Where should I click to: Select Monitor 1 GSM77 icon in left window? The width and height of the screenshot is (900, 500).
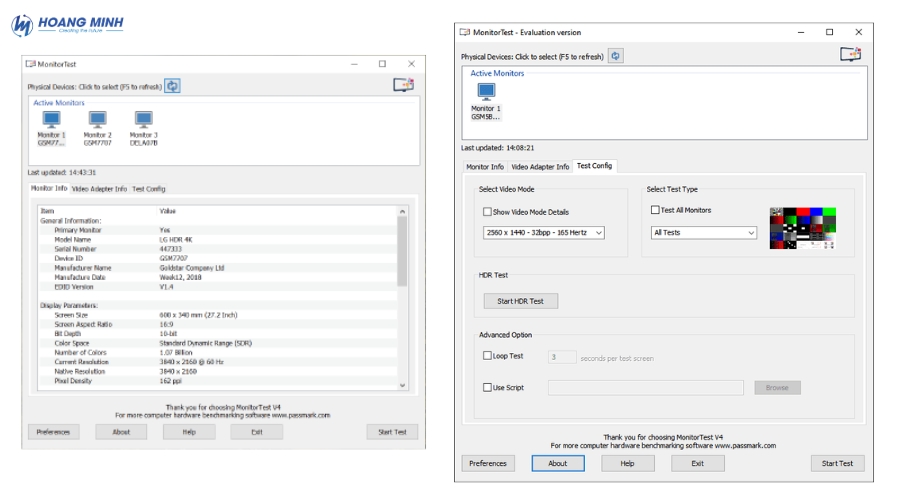tap(52, 128)
